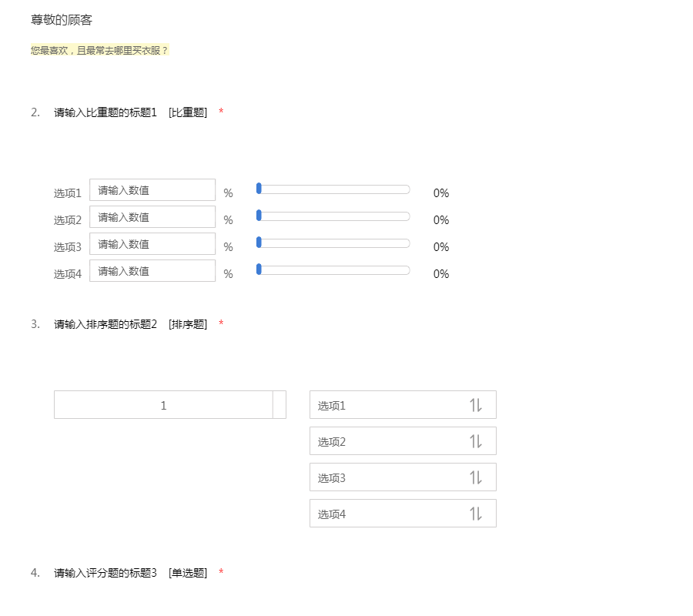Click the 选项2 slider handle in the ratio question
Viewport: 693px width, 616px height.
[259, 216]
